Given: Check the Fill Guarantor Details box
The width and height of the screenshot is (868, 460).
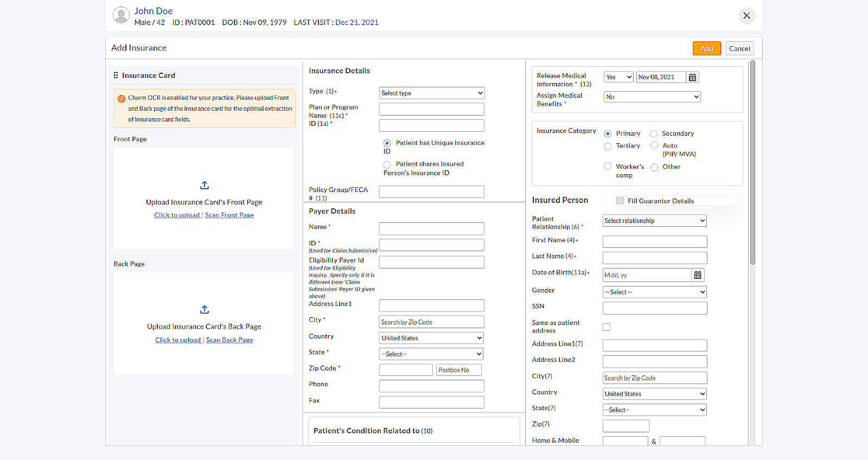Looking at the screenshot, I should click(x=620, y=201).
